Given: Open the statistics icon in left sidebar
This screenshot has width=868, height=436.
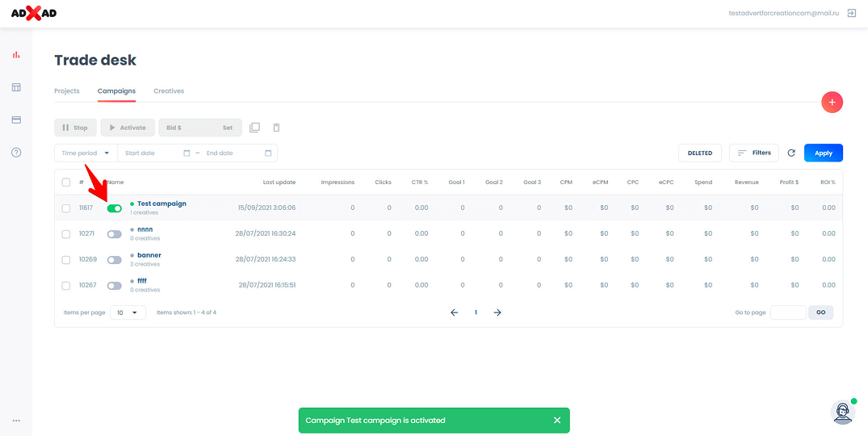Looking at the screenshot, I should point(16,55).
